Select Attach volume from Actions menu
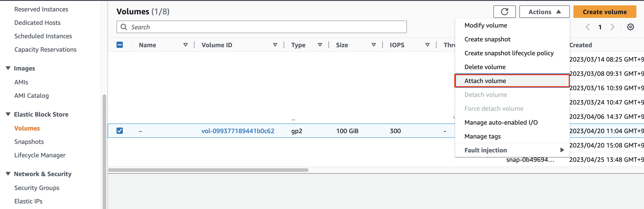This screenshot has width=644, height=209. [x=485, y=81]
